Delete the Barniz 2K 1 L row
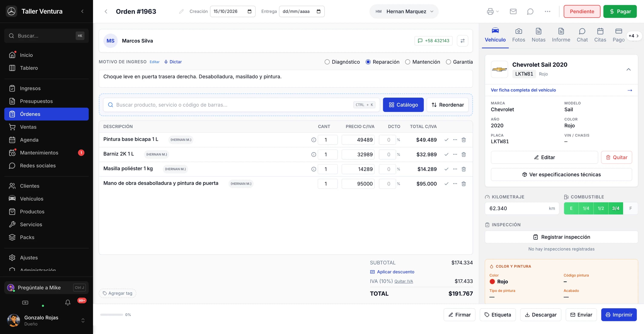 coord(463,154)
